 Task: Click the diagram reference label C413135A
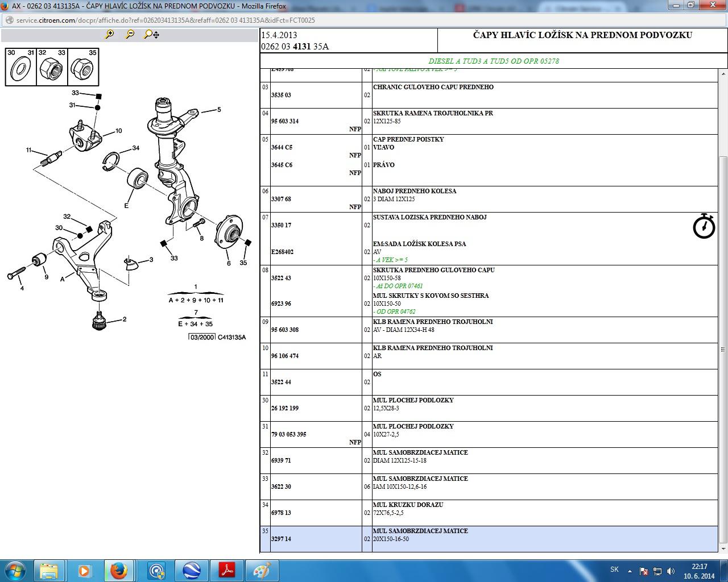(231, 337)
